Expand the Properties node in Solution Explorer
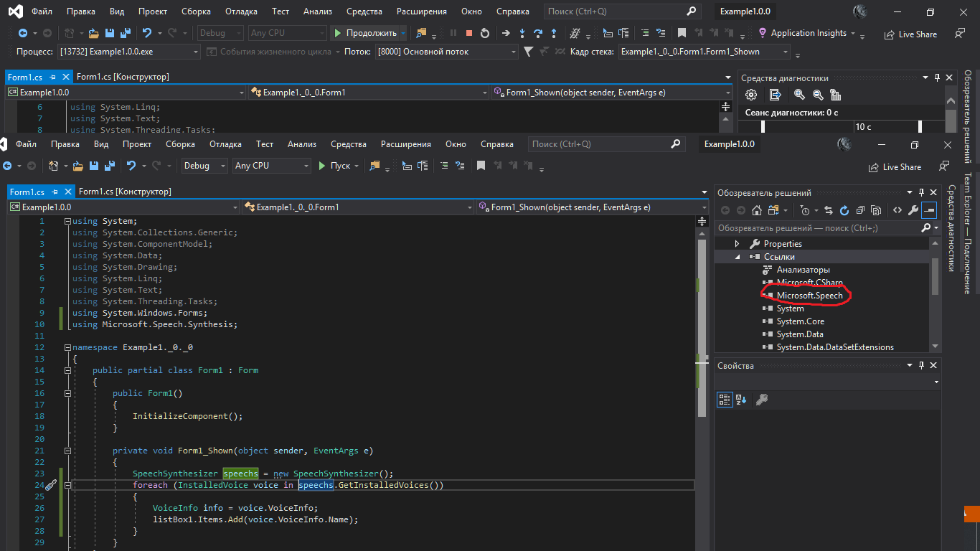The height and width of the screenshot is (551, 980). coord(737,244)
